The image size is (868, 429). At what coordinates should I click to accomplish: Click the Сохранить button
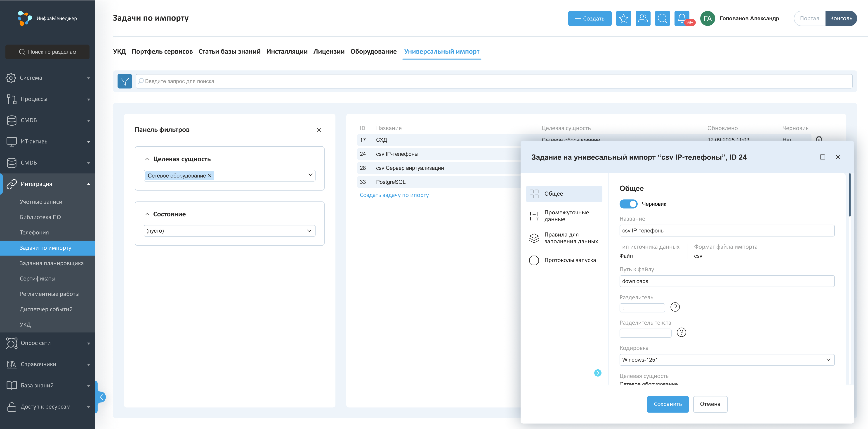(x=668, y=404)
